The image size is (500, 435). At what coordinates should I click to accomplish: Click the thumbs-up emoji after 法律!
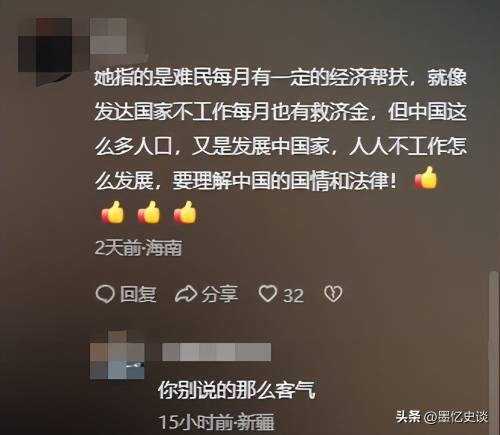click(x=426, y=178)
